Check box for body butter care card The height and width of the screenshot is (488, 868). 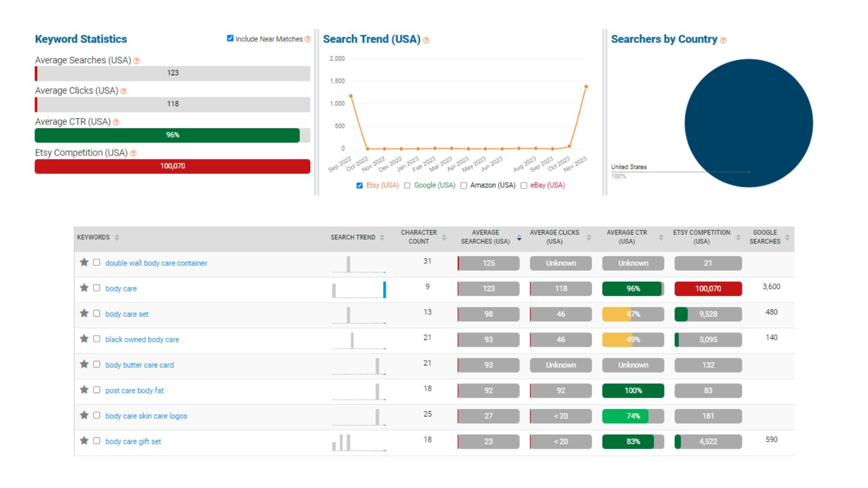[96, 364]
